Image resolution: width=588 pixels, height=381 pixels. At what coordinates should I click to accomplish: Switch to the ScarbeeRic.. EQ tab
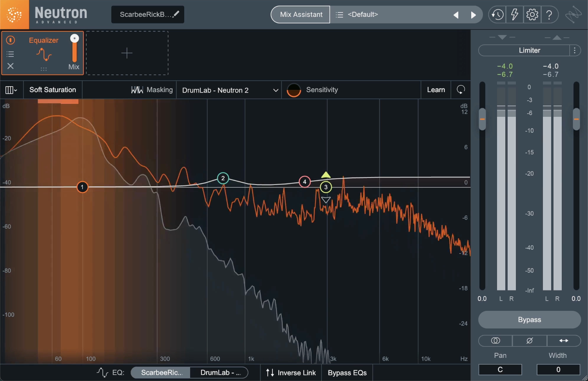click(x=161, y=372)
